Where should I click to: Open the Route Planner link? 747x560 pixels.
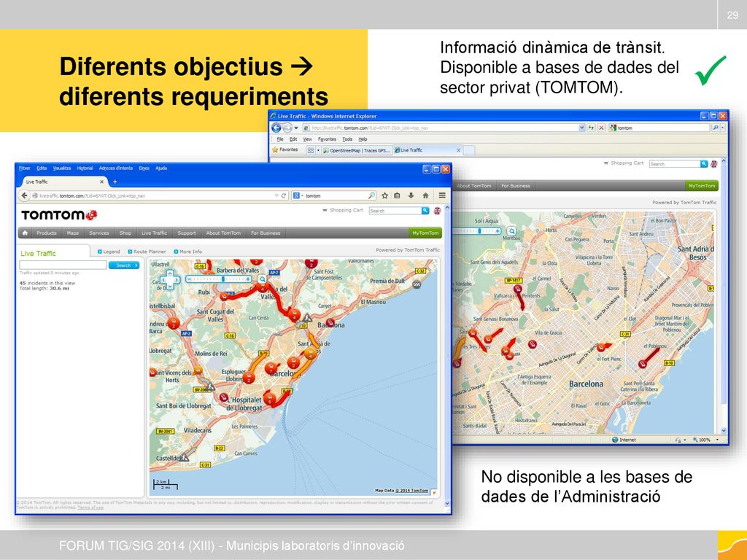[x=147, y=252]
